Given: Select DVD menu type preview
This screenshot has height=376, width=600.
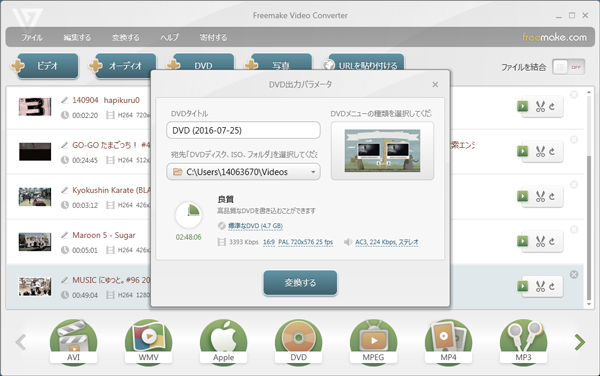Looking at the screenshot, I should 382,151.
